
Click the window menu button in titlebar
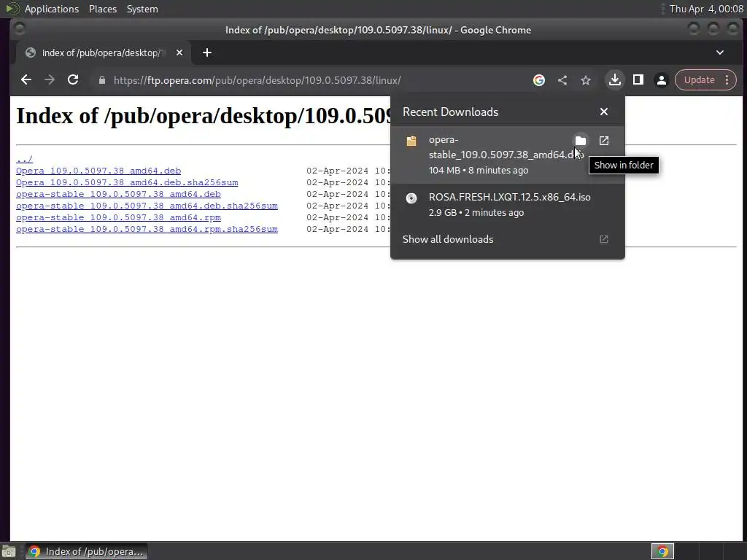[x=20, y=29]
